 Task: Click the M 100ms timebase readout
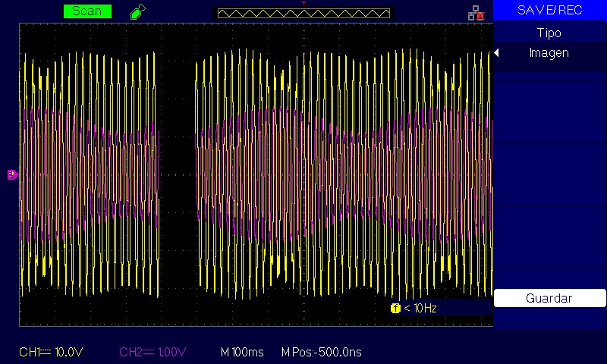coord(242,352)
